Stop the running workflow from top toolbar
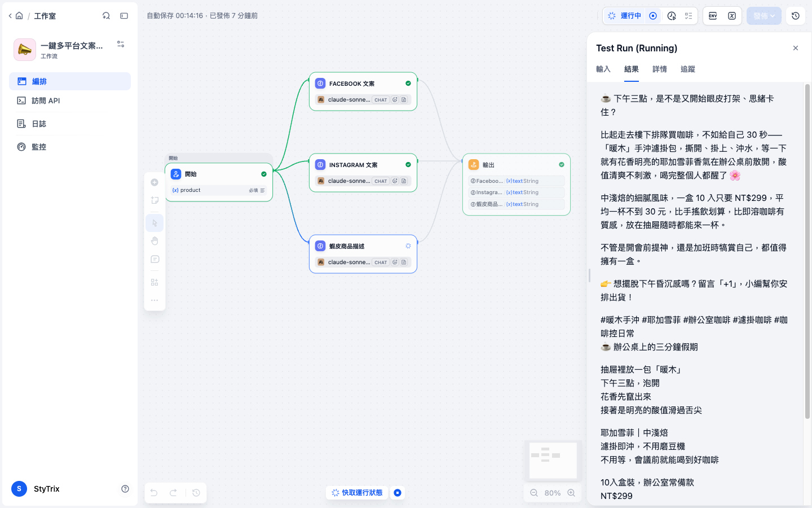The width and height of the screenshot is (812, 508). point(653,16)
